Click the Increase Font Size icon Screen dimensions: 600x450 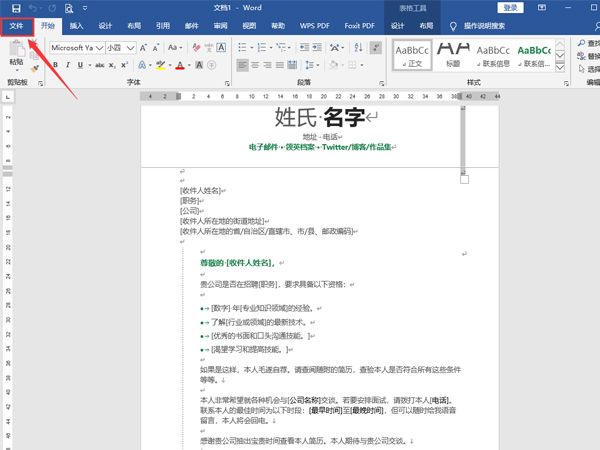click(x=144, y=46)
